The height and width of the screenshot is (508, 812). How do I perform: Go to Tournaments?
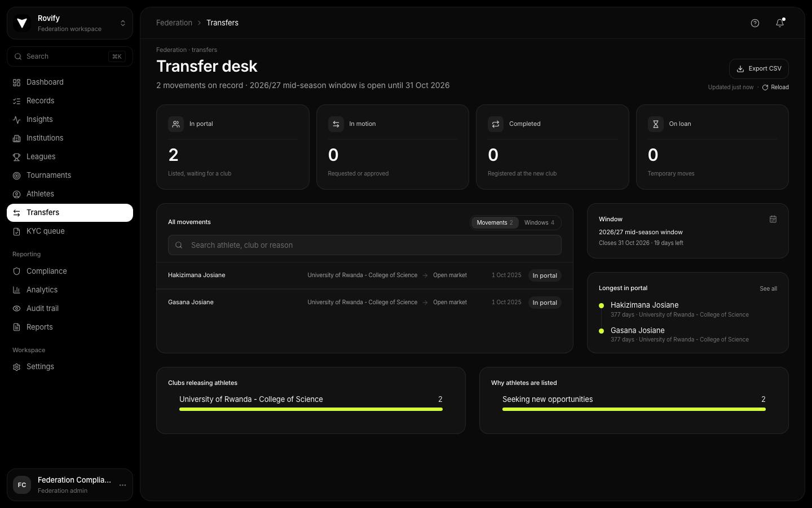tap(70, 176)
